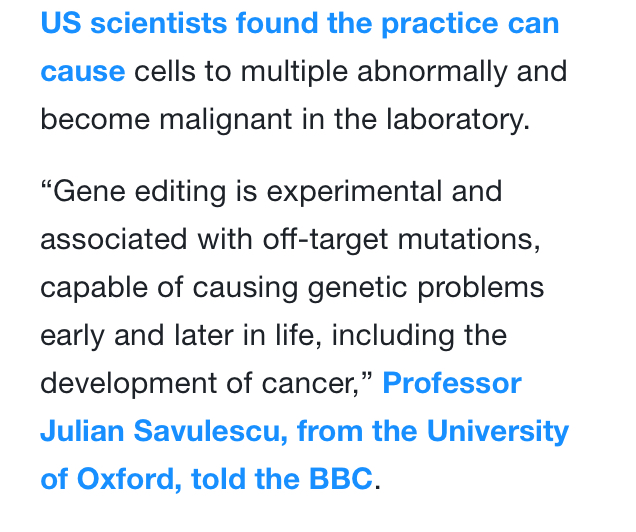Click the phrase 'off-target' in the quote
Viewport: 636px width, 532px height.
point(326,239)
